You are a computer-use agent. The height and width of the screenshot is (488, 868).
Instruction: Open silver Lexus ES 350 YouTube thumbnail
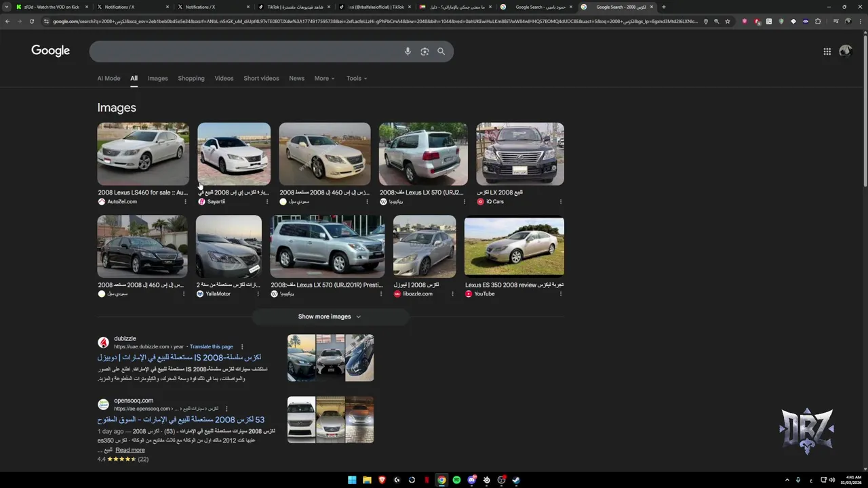click(x=514, y=245)
